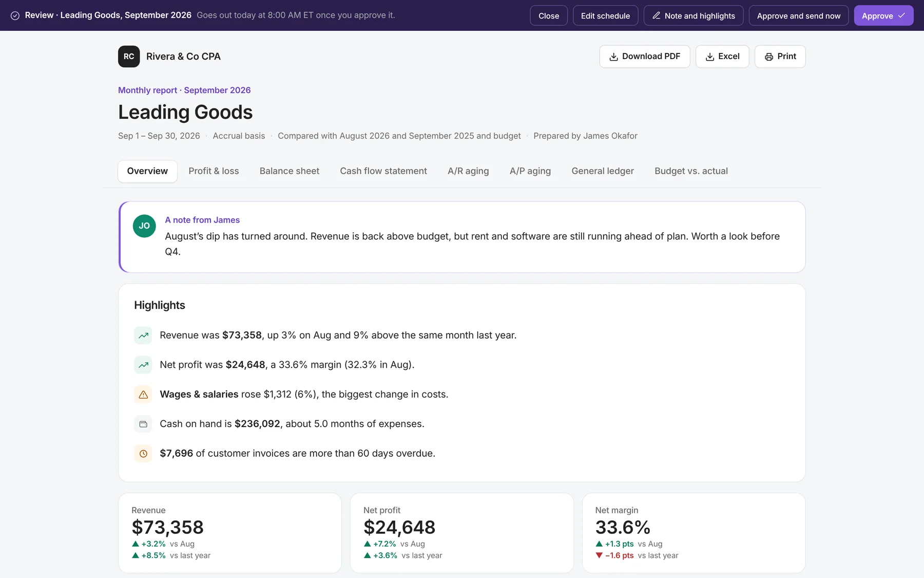
Task: Click the "+8.5%" vs last year revenue figure
Action: click(153, 555)
